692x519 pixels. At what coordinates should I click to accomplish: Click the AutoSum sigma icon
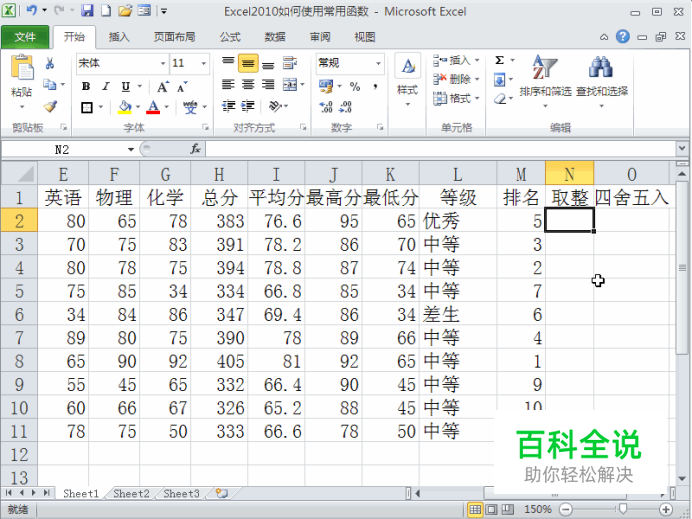500,60
